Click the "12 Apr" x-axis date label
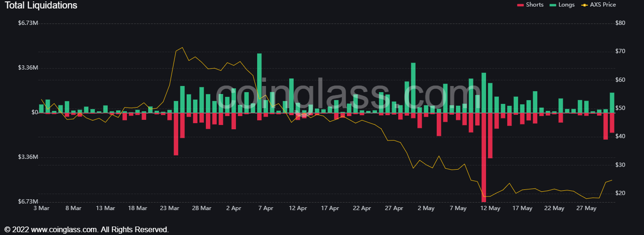Viewport: 644px width, 235px height. click(298, 208)
